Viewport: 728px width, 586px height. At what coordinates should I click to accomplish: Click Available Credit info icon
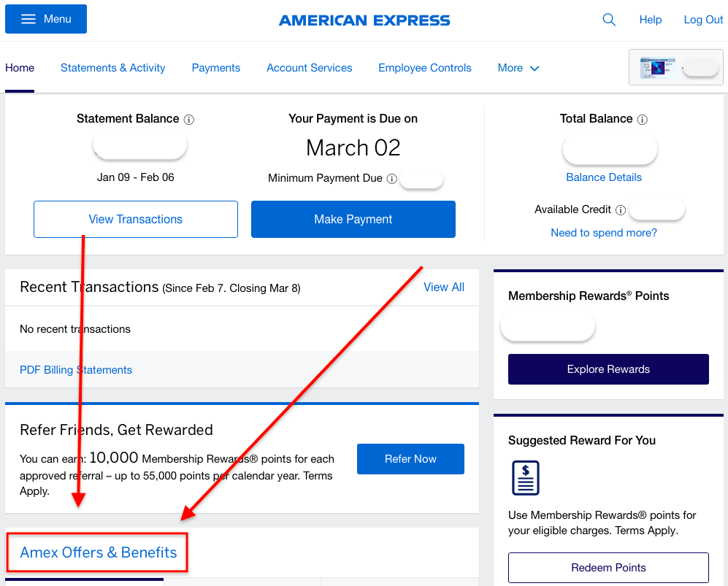[x=620, y=210]
